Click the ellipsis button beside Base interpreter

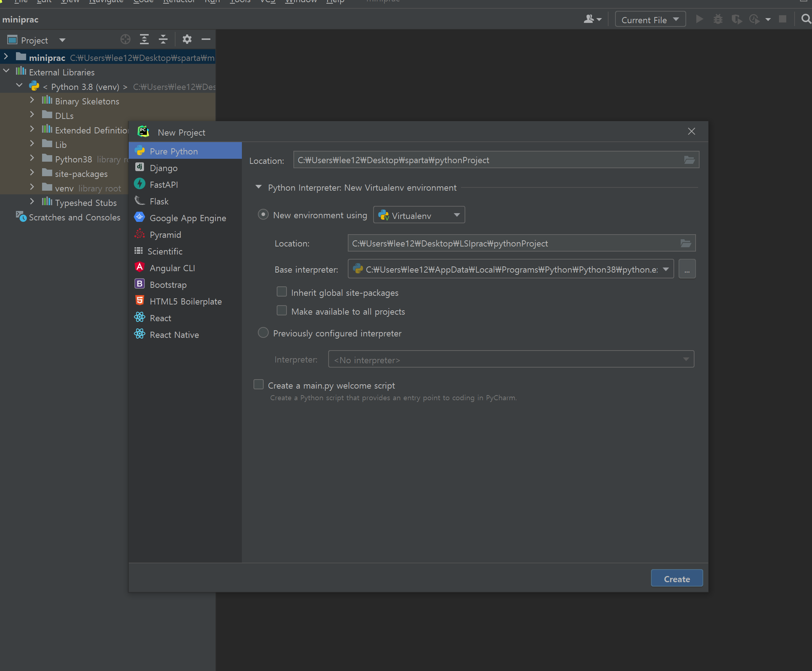(687, 269)
